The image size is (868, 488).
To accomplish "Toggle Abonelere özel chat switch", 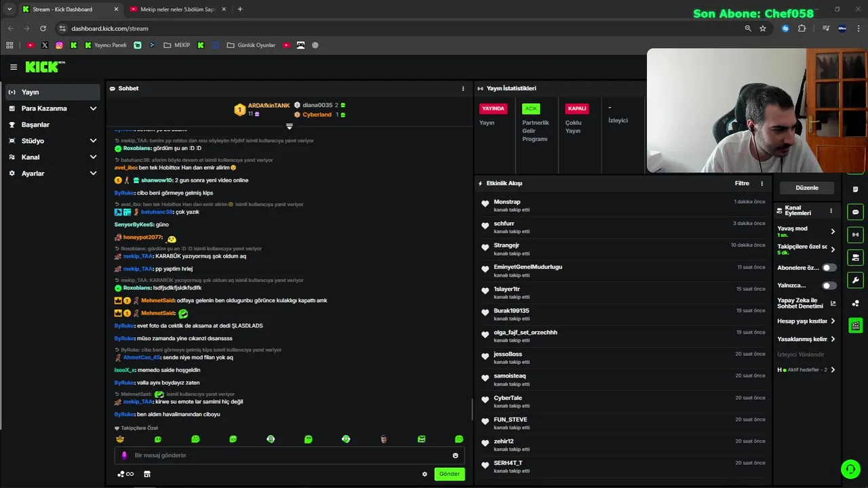I will click(829, 268).
